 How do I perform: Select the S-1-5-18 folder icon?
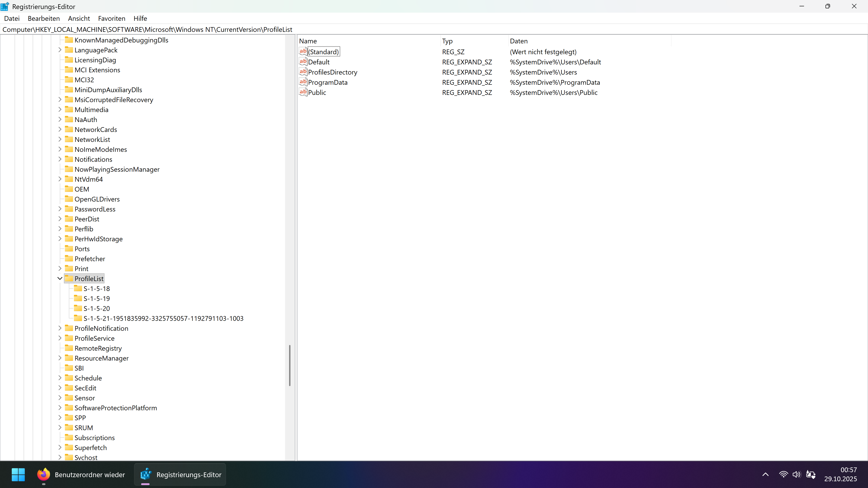pyautogui.click(x=78, y=288)
